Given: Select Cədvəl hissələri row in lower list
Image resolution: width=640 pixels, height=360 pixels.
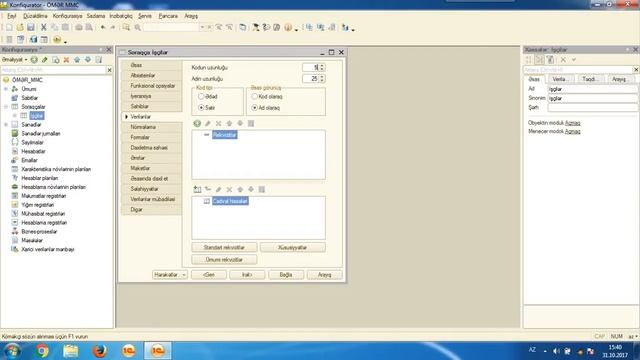Looking at the screenshot, I should tap(230, 201).
